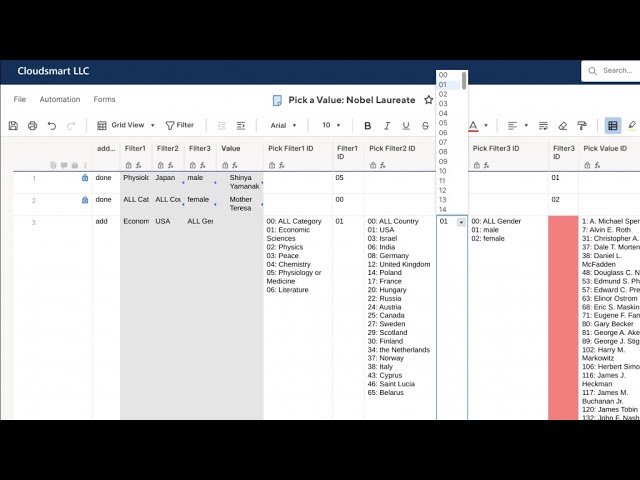Click the horizontal align icon
Screen dimensions: 640x480
[x=512, y=126]
